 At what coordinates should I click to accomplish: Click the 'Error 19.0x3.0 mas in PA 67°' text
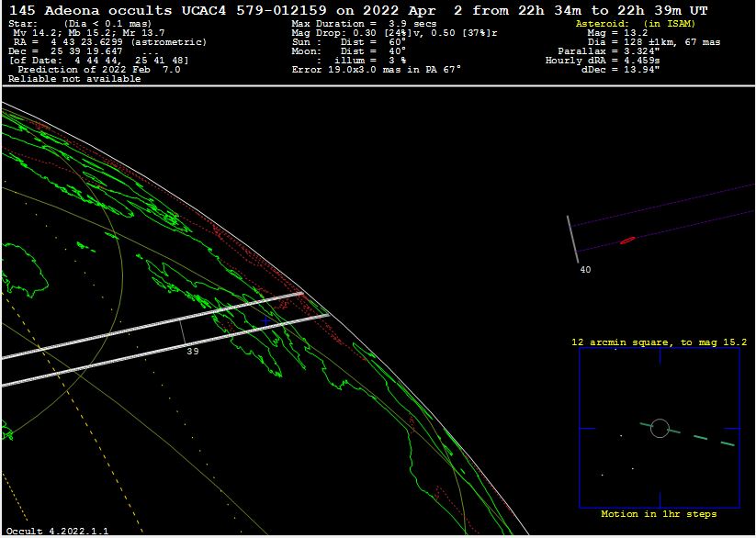[376, 70]
